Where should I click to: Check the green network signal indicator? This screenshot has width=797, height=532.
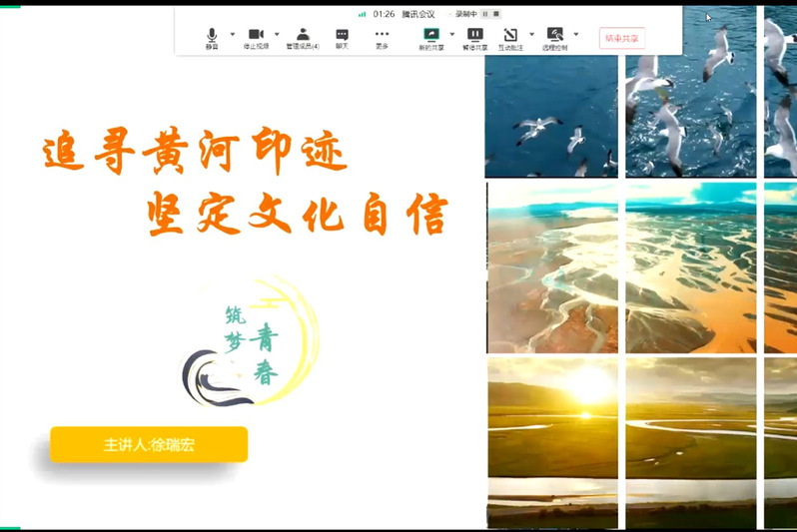(362, 14)
